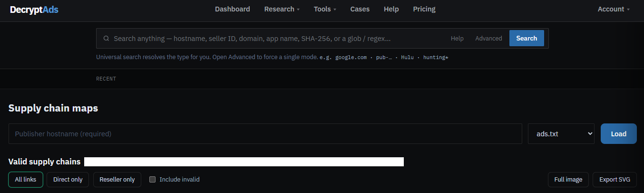Click the RECENT label
This screenshot has width=644, height=193.
(x=106, y=79)
